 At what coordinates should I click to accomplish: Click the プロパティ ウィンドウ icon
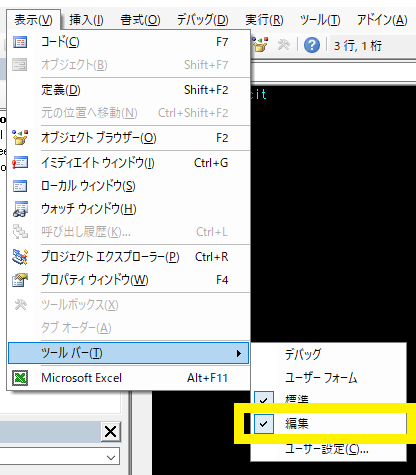point(20,280)
